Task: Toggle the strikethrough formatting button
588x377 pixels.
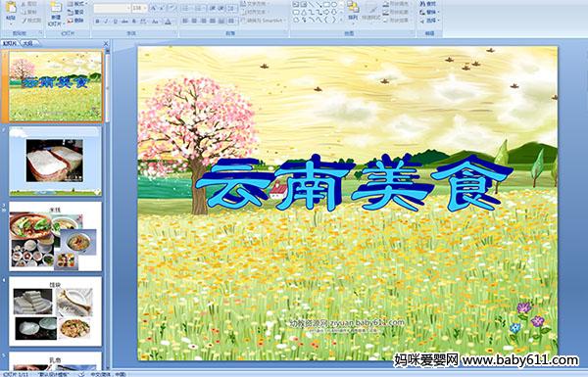Action: pos(124,22)
